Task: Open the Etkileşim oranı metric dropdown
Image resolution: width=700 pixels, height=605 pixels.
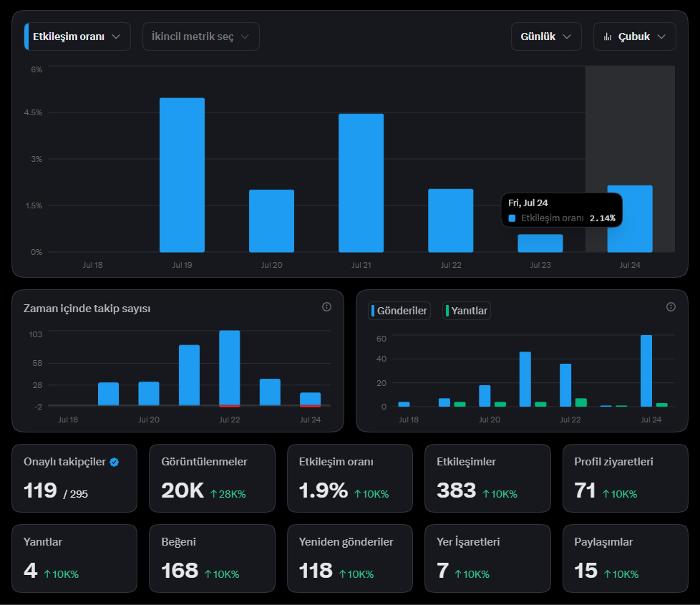Action: point(77,37)
